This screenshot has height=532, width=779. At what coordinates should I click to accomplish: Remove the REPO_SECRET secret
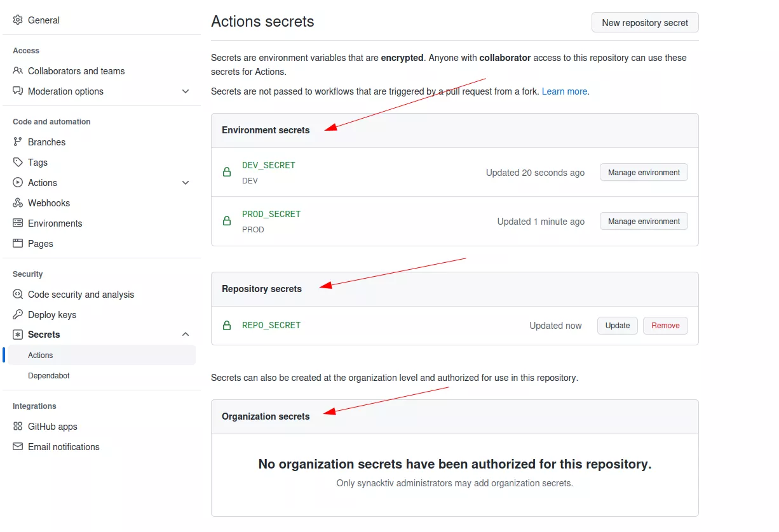click(x=665, y=326)
